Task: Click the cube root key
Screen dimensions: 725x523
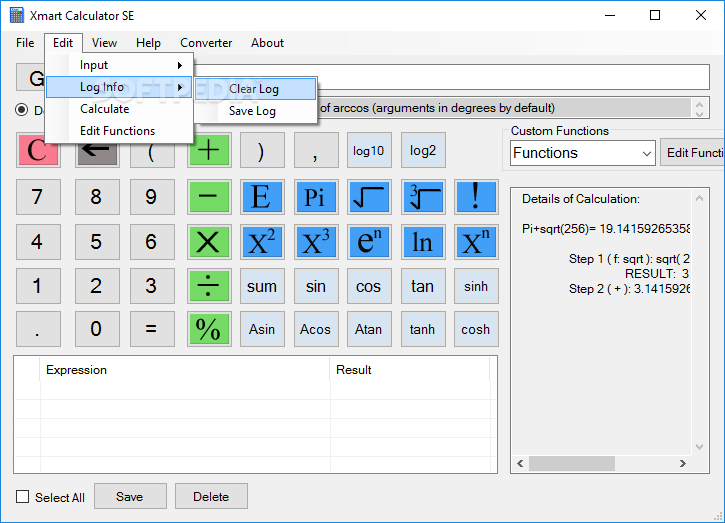Action: coord(423,197)
